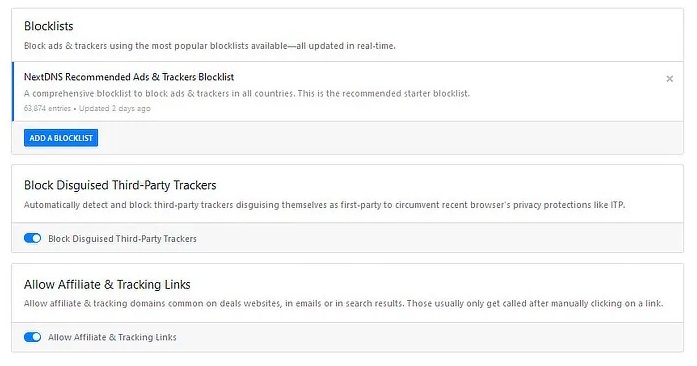
Task: Click the comprehensive blocklist description text
Action: point(247,93)
